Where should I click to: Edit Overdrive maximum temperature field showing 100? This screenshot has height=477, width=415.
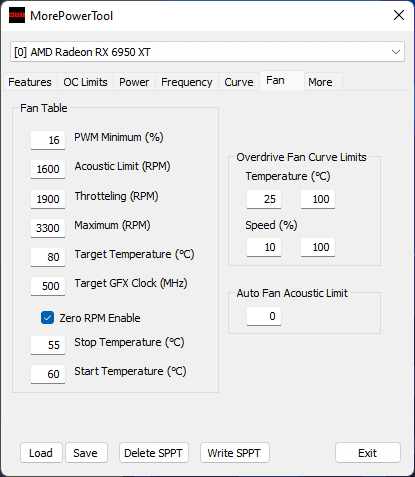(x=318, y=199)
